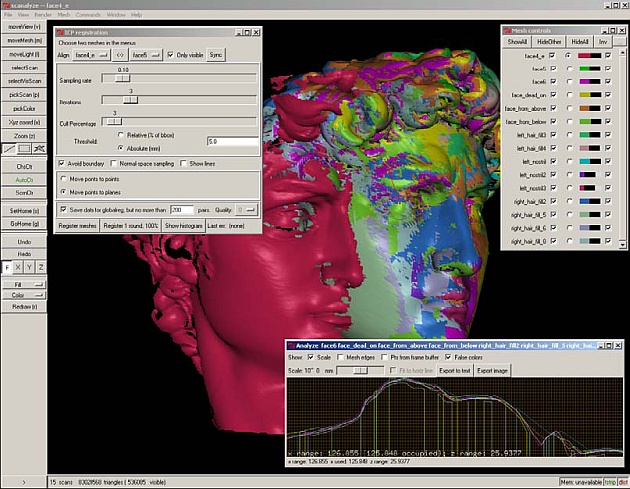Activate the Zoom (z) tool
This screenshot has width=630, height=489.
tap(24, 136)
